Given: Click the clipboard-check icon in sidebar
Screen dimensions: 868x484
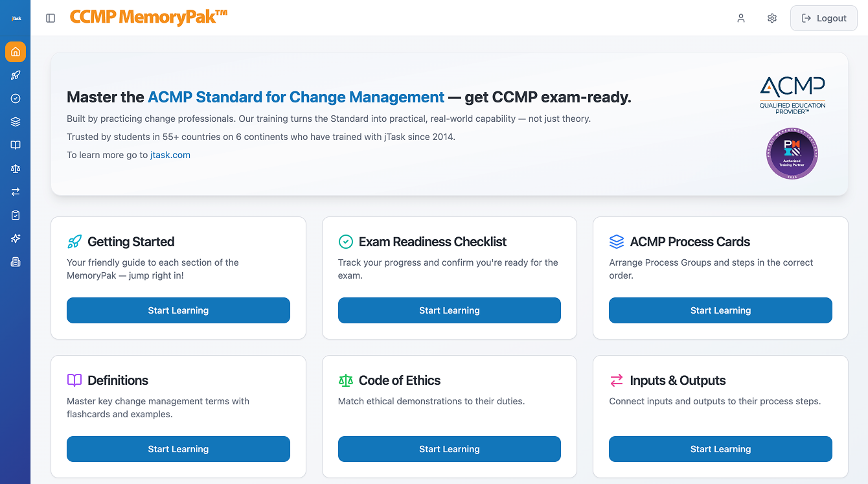Looking at the screenshot, I should [16, 215].
